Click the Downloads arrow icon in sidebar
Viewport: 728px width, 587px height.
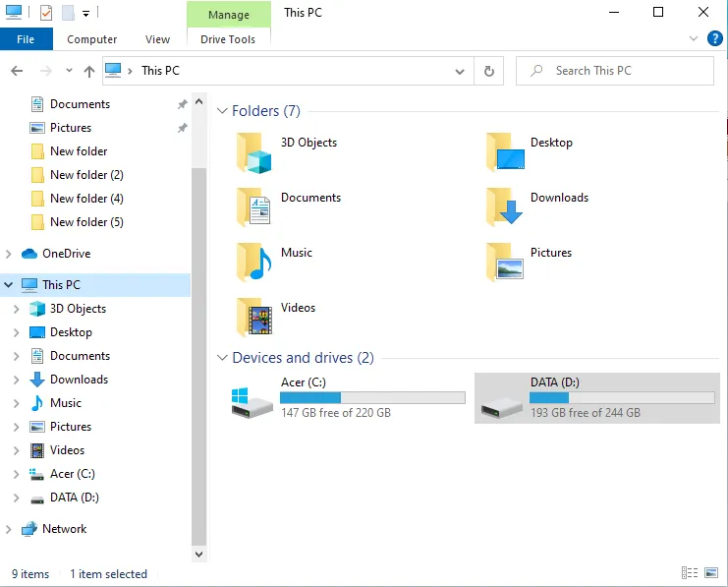[37, 380]
